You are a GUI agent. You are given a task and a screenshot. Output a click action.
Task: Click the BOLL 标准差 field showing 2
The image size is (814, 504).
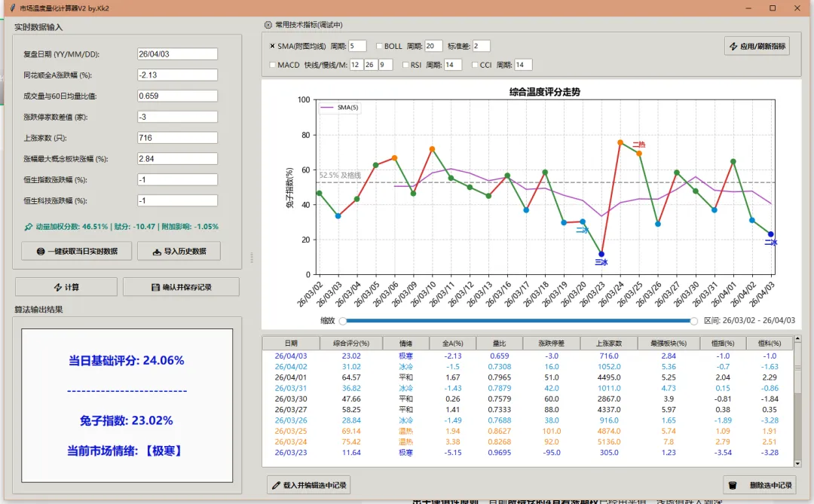(x=481, y=46)
